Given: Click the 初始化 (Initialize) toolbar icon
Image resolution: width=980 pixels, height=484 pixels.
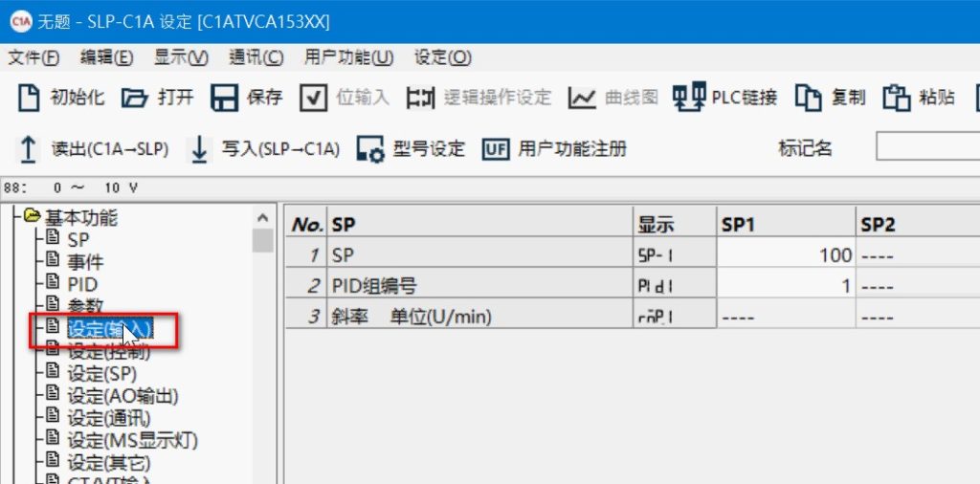Looking at the screenshot, I should (x=30, y=98).
